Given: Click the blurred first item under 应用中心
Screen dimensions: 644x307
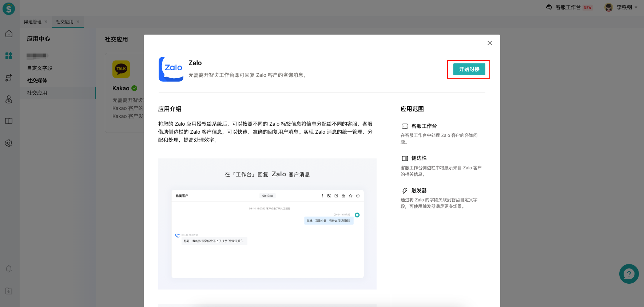Looking at the screenshot, I should 37,56.
